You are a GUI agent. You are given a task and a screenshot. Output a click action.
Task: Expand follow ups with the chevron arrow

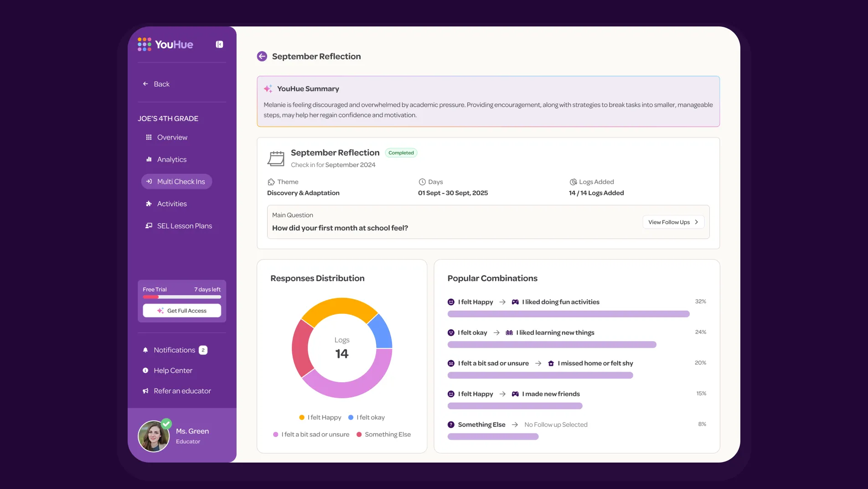click(696, 222)
